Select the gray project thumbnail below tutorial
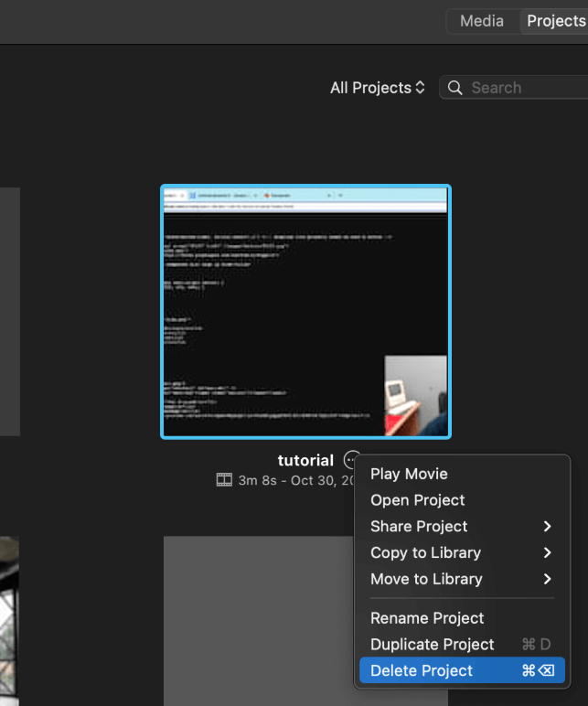Viewport: 588px width, 706px height. tap(256, 622)
